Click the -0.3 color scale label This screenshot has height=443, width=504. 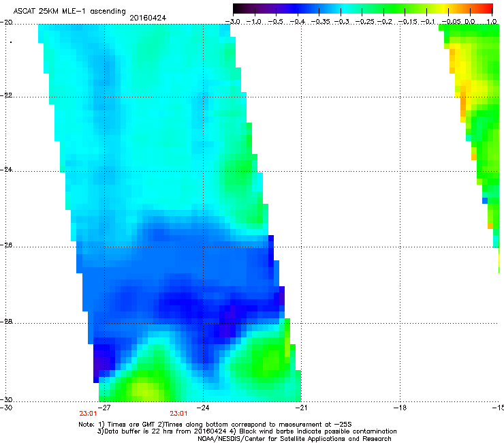[x=341, y=22]
